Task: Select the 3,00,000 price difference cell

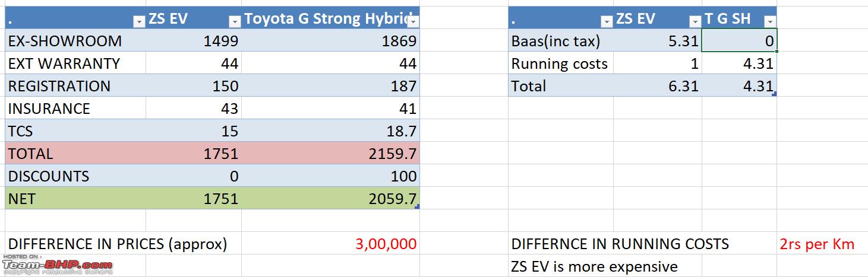Action: pyautogui.click(x=330, y=243)
